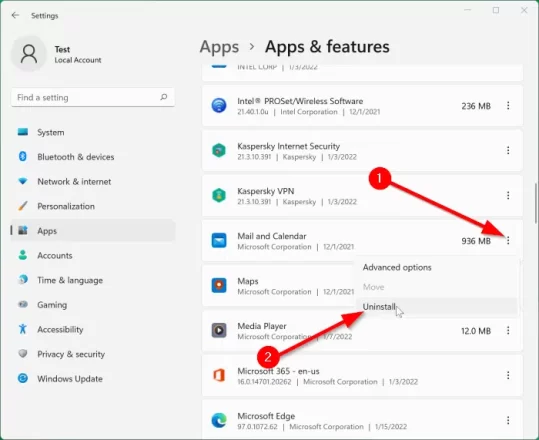This screenshot has height=440, width=539.
Task: Go back using the Settings back arrow
Action: [x=15, y=15]
